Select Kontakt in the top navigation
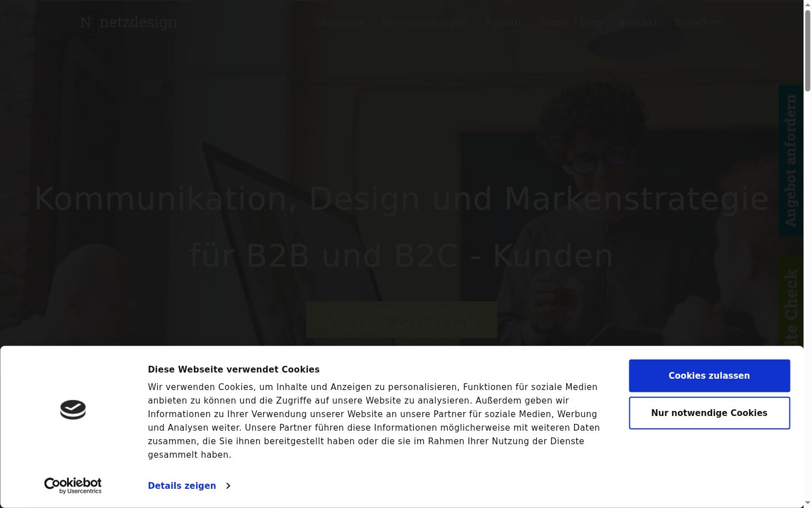The height and width of the screenshot is (508, 812). pos(638,23)
